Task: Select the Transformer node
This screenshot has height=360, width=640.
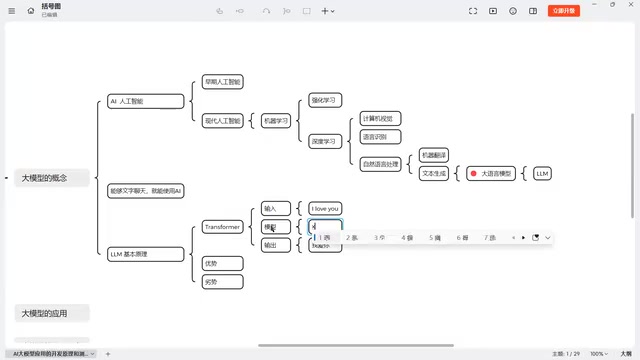Action: 222,227
